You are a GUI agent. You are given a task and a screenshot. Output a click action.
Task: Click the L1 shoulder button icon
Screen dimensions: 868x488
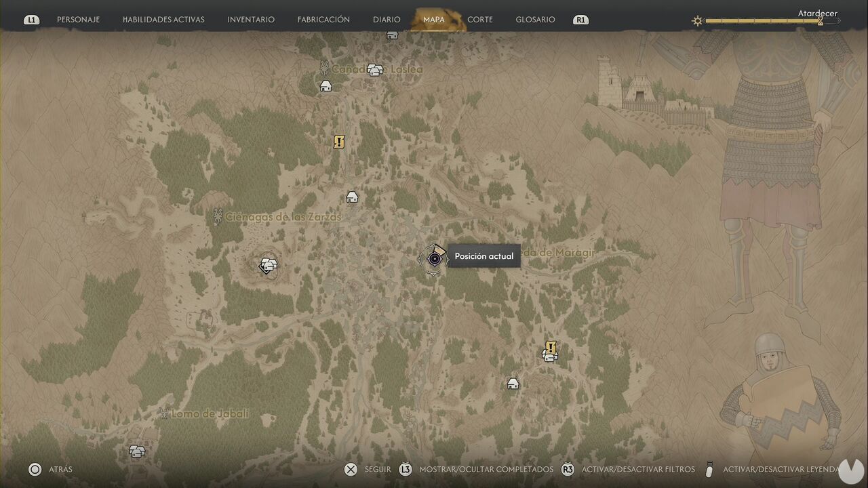coord(31,20)
